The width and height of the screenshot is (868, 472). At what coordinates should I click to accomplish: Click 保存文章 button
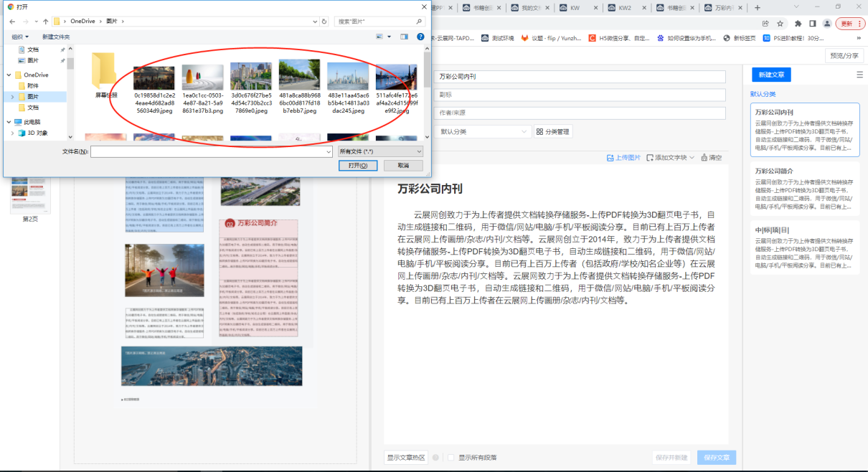[717, 458]
